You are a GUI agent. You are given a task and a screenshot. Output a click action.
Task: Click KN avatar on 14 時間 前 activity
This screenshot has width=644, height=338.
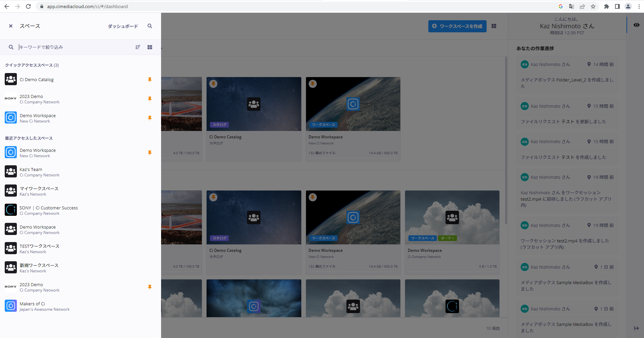pyautogui.click(x=525, y=64)
